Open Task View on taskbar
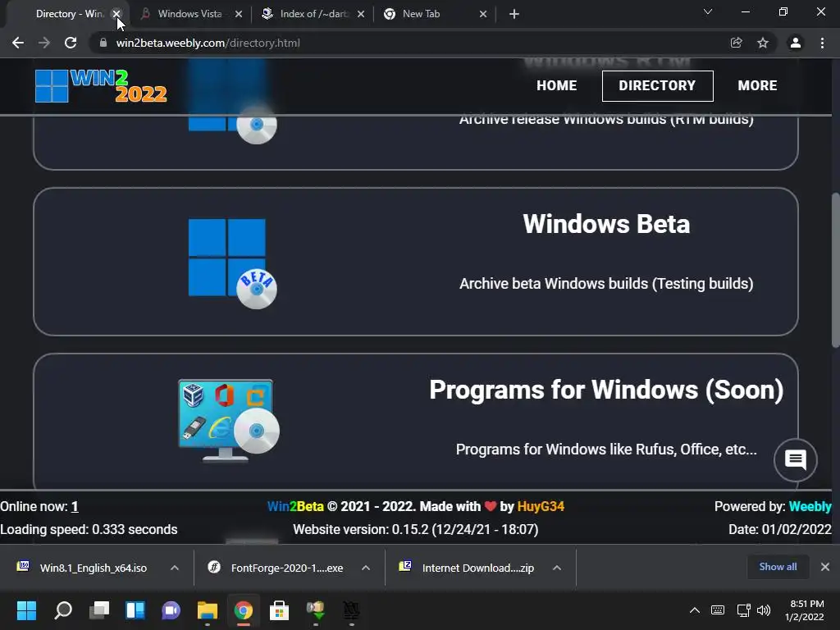 [99, 610]
